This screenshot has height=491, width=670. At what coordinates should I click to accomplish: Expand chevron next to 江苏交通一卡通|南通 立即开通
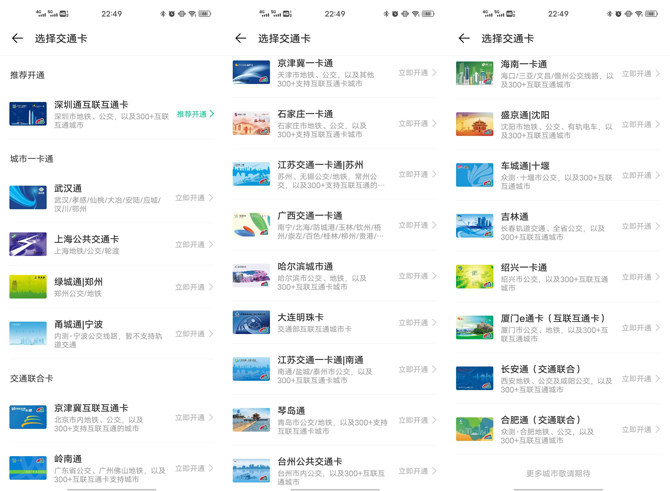click(434, 369)
